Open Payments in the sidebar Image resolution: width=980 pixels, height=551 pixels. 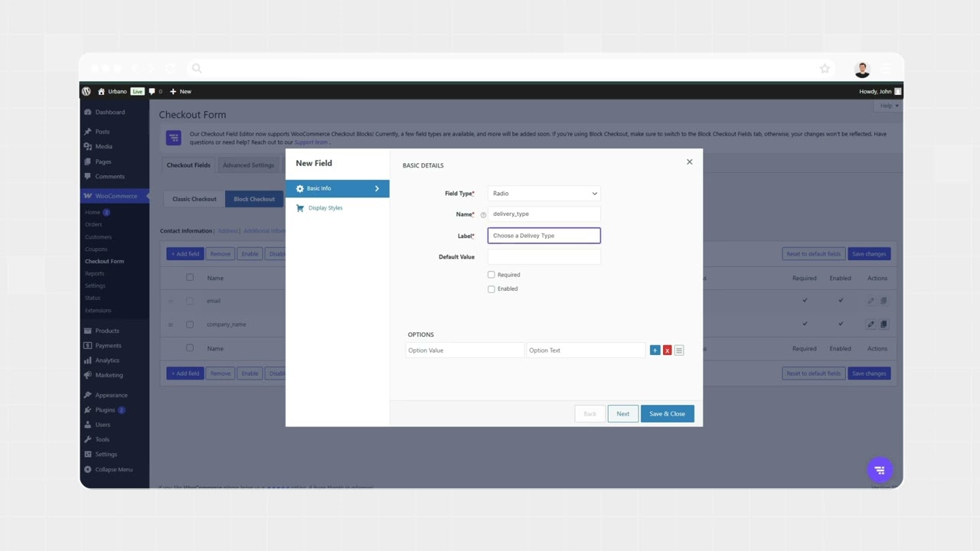(108, 345)
